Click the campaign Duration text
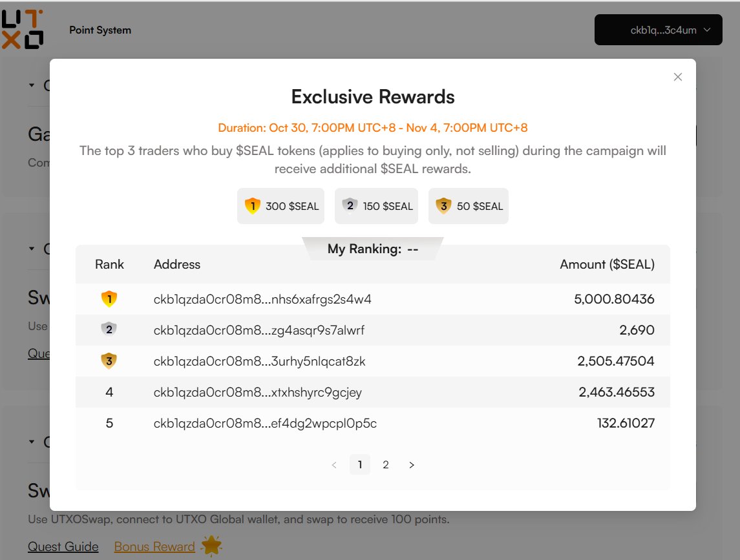 [373, 128]
